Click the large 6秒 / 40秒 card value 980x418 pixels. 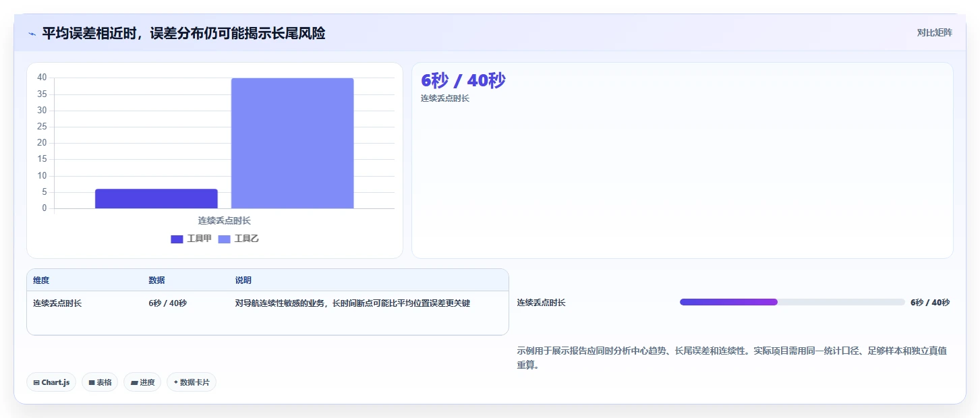point(463,80)
